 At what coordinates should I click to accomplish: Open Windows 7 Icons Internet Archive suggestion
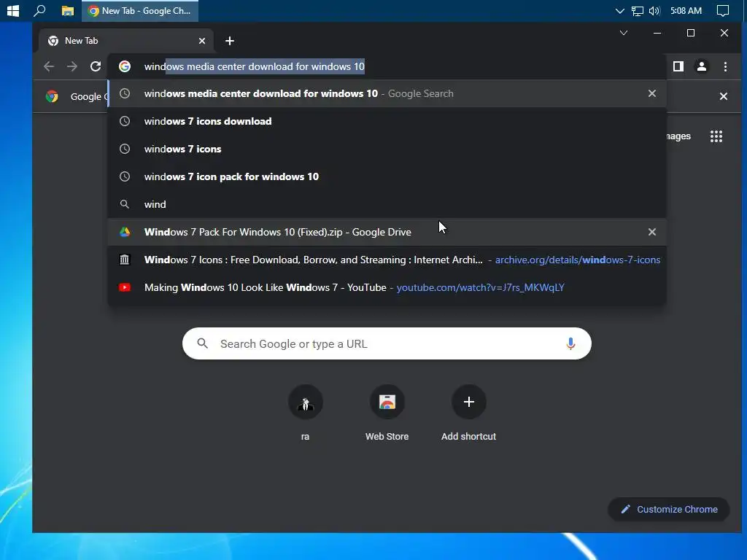(x=387, y=260)
